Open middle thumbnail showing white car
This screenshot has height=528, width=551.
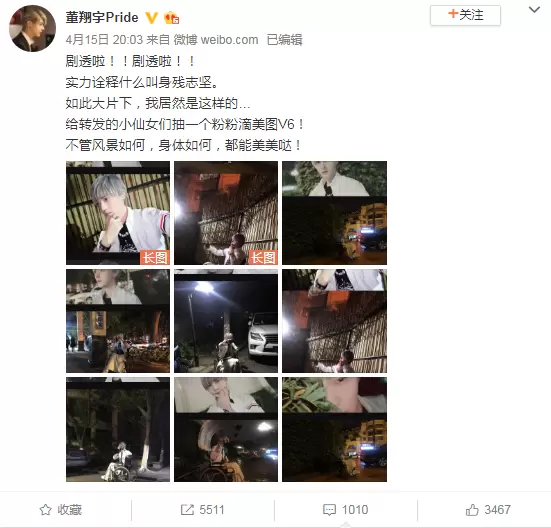point(226,321)
